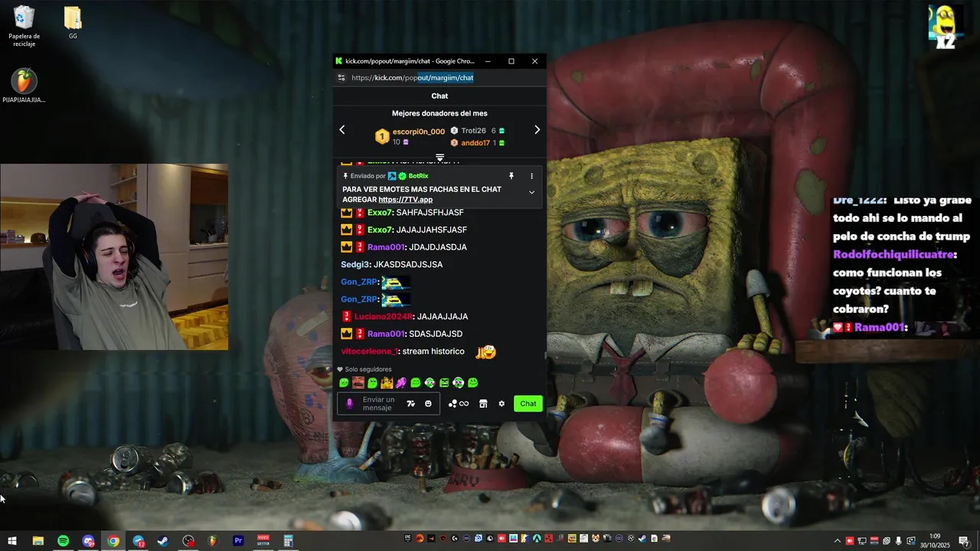Image resolution: width=980 pixels, height=551 pixels.
Task: Insert the purple clapping hands emote
Action: (x=401, y=383)
